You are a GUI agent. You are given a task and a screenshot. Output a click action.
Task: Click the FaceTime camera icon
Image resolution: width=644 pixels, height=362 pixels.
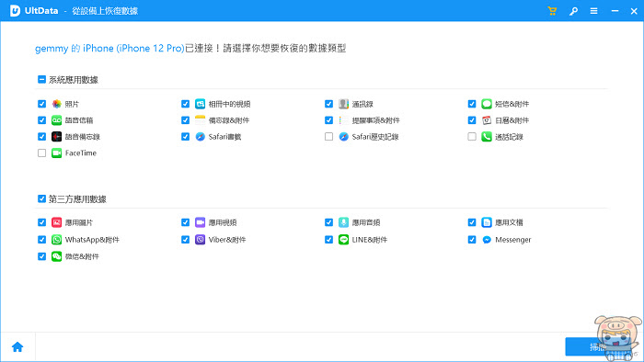coord(57,153)
